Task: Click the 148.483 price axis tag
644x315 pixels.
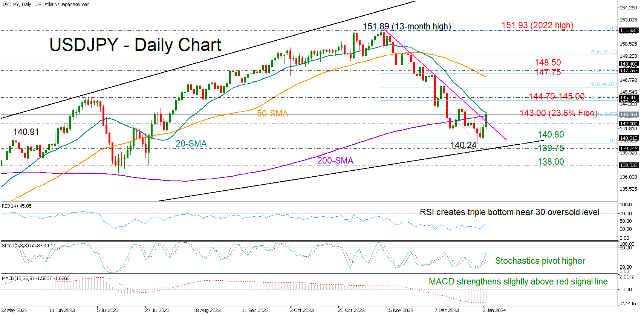Action: [x=629, y=64]
